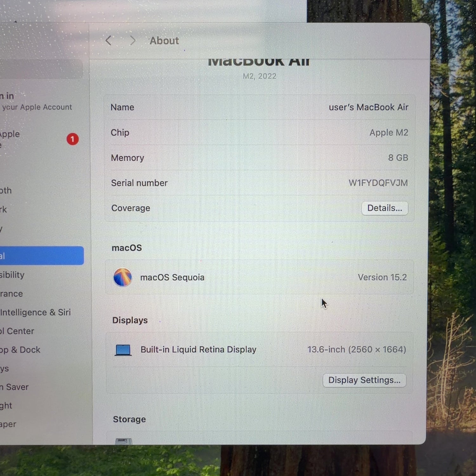
Task: Click the '8 GB' memory value
Action: (x=398, y=158)
